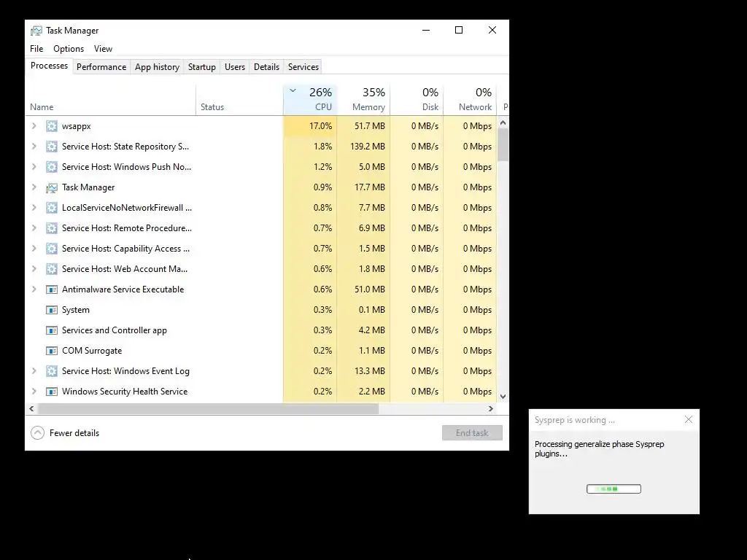Image resolution: width=747 pixels, height=560 pixels.
Task: Expand Antimalware Service Executable group
Action: (x=34, y=289)
